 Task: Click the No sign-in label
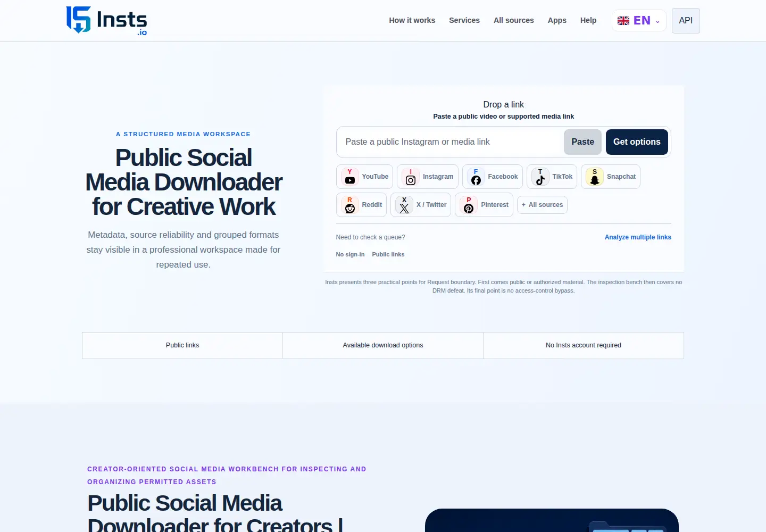point(350,254)
